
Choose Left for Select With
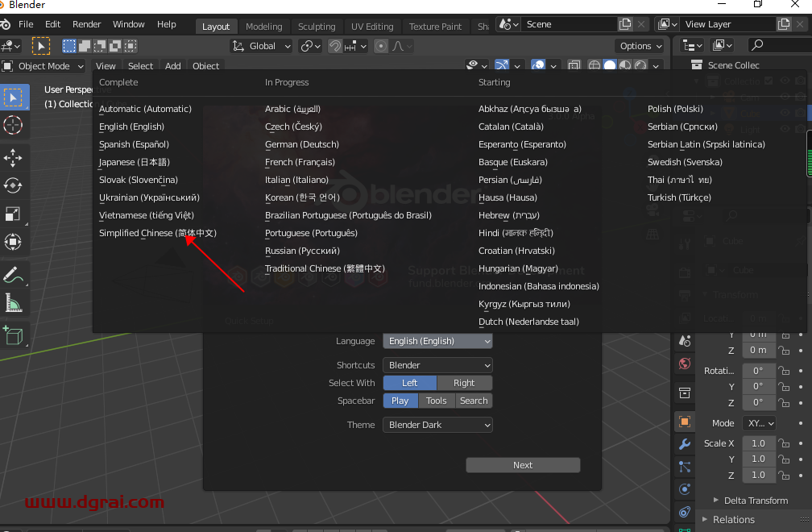coord(409,383)
